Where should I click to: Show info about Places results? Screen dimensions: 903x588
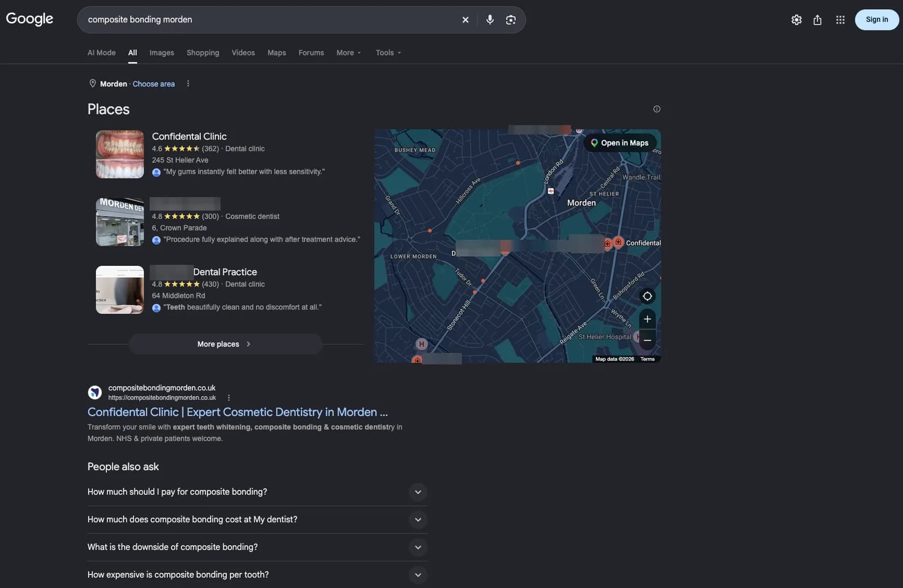(656, 109)
